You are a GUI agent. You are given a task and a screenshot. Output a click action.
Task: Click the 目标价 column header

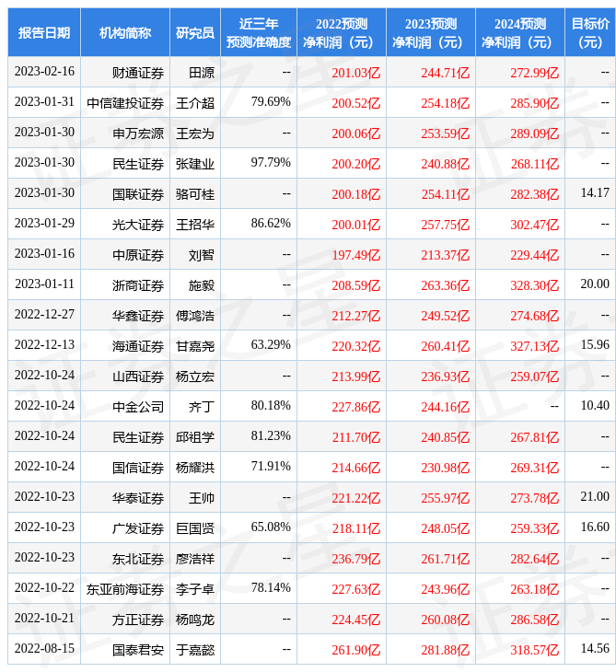(590, 33)
